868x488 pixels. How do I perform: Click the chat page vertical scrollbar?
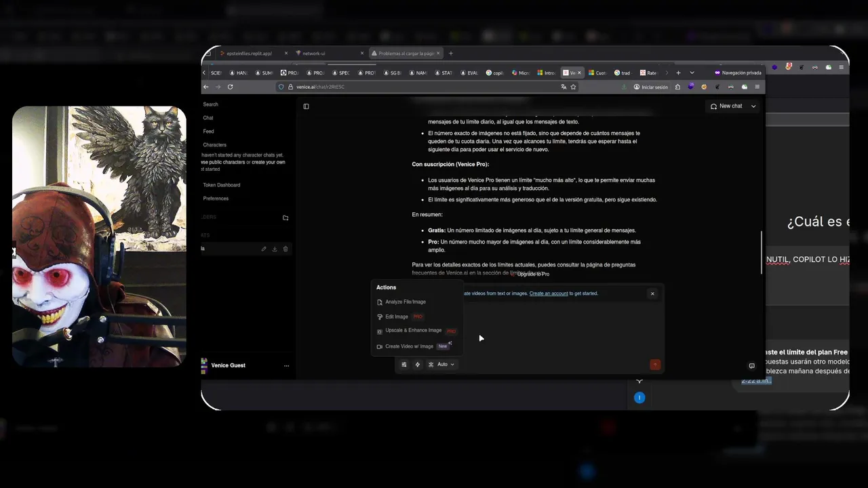pyautogui.click(x=762, y=252)
